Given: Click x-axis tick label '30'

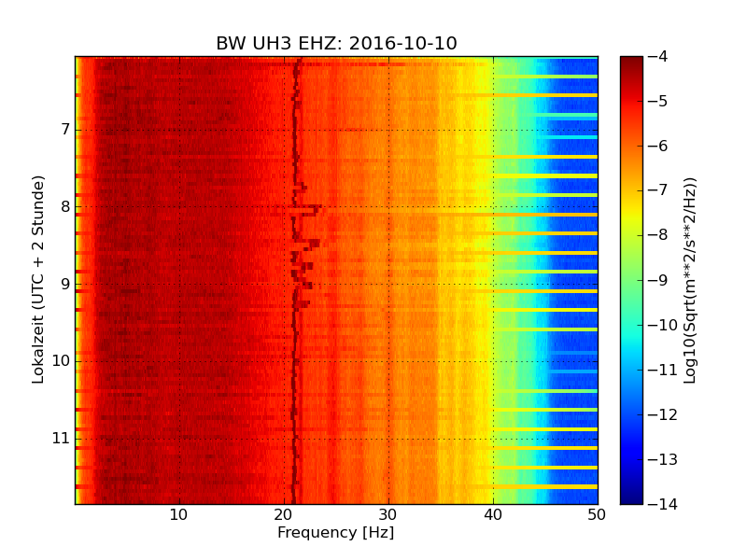Looking at the screenshot, I should point(388,515).
